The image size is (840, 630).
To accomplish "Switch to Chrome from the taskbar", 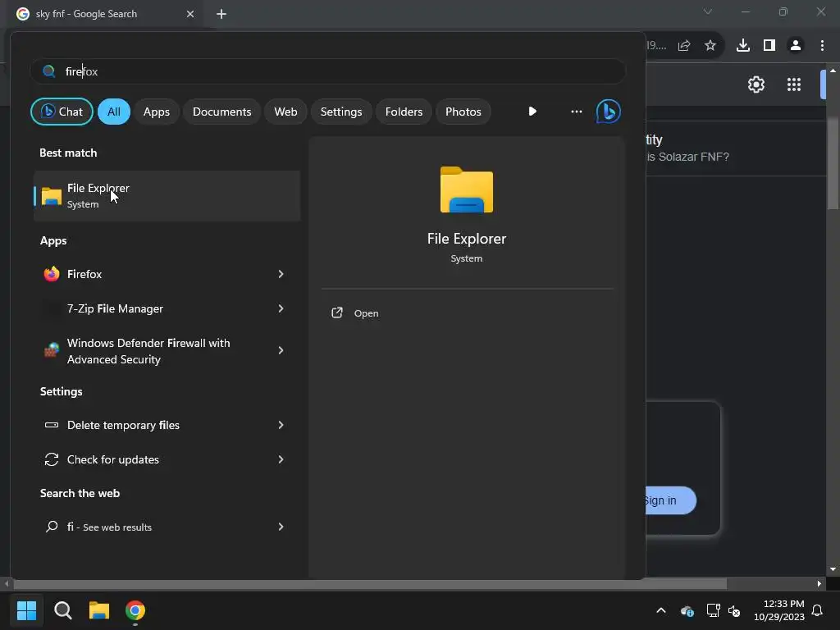I will (135, 610).
